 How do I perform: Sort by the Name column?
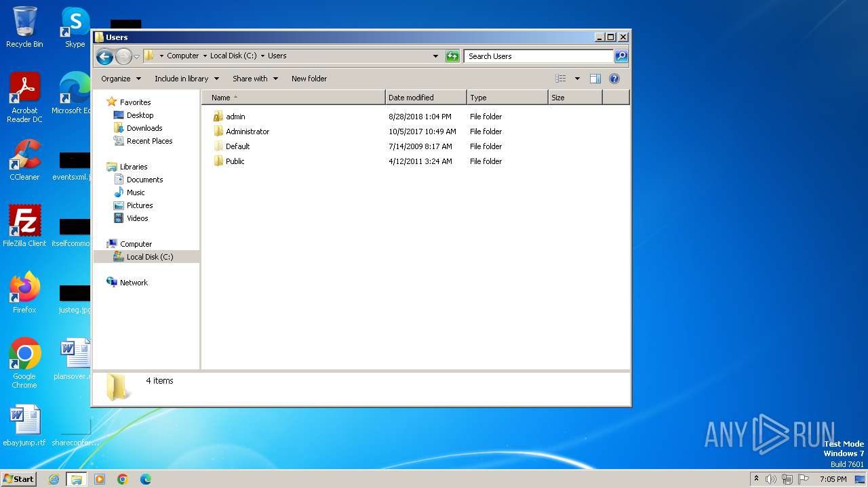pos(293,98)
